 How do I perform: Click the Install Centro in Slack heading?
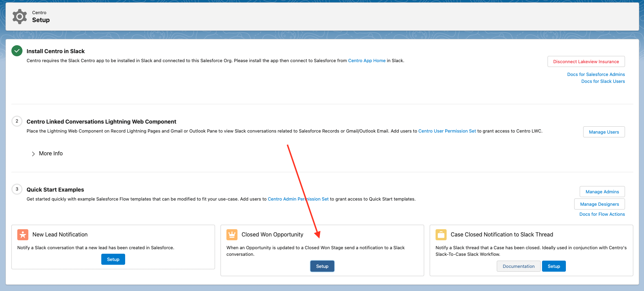(x=56, y=51)
